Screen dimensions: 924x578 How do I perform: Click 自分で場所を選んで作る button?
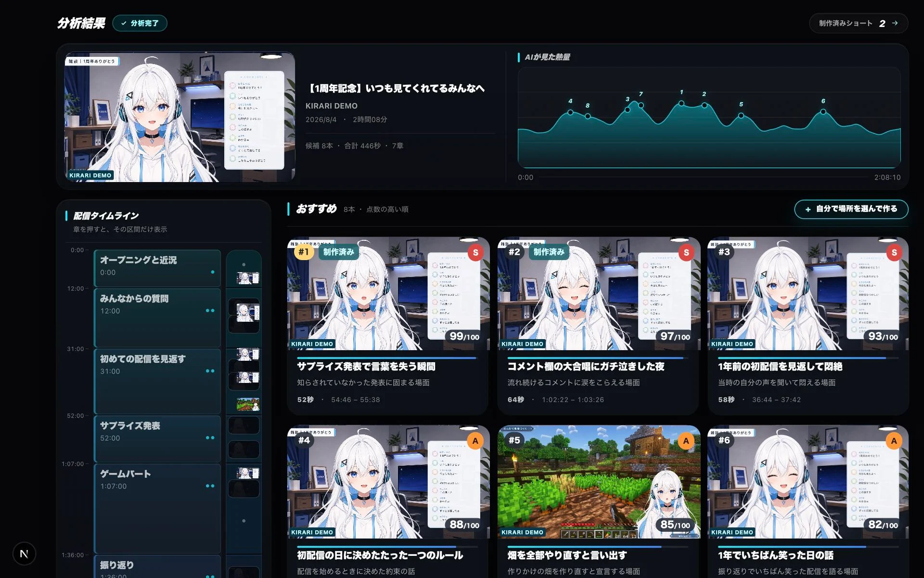click(x=851, y=209)
